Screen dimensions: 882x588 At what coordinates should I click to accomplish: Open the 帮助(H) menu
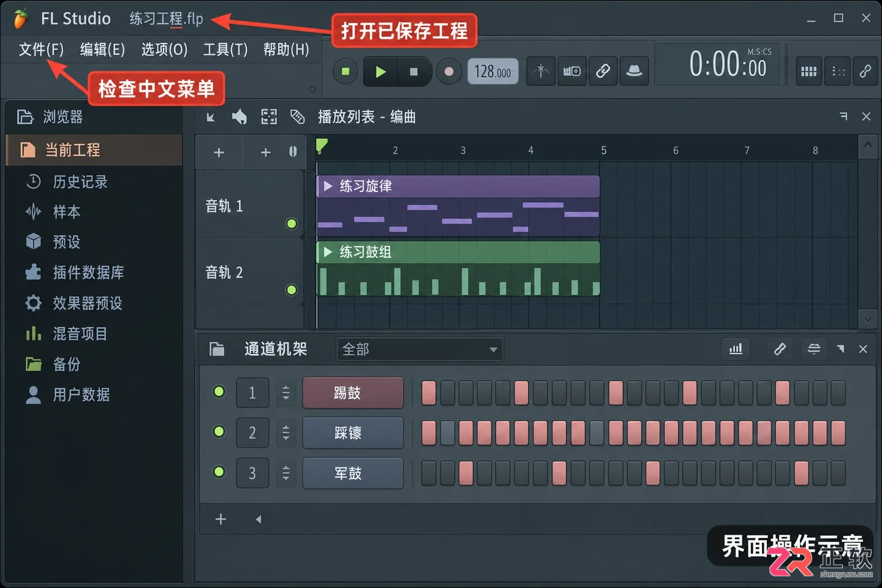pos(286,50)
